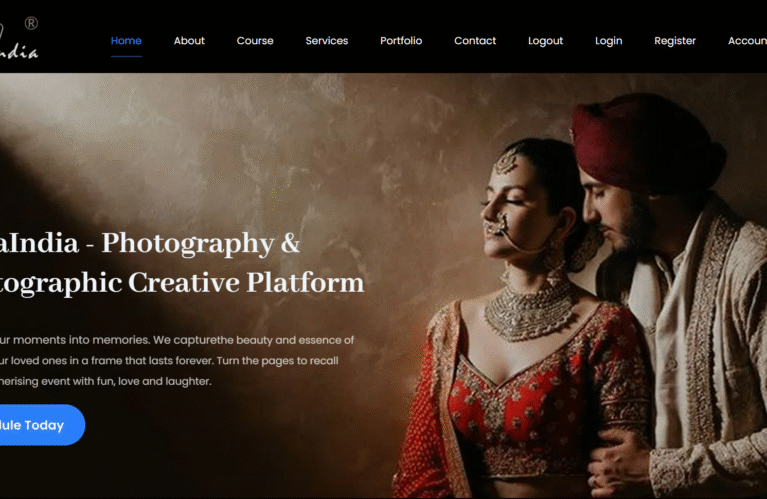Click the site logo in the header
Screen dimensions: 767x499
tap(19, 39)
